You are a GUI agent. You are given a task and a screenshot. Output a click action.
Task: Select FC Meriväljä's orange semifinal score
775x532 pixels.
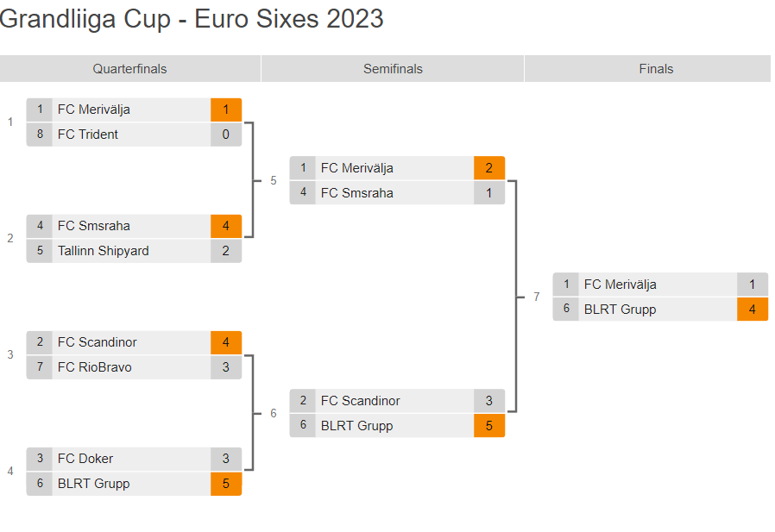click(488, 168)
